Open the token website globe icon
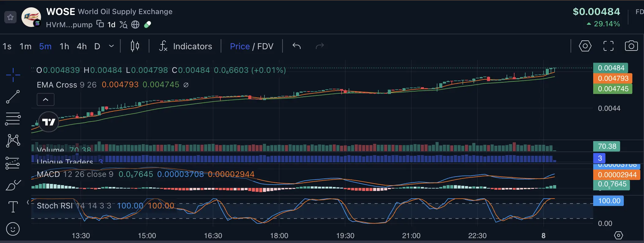644x243 pixels. pyautogui.click(x=135, y=24)
